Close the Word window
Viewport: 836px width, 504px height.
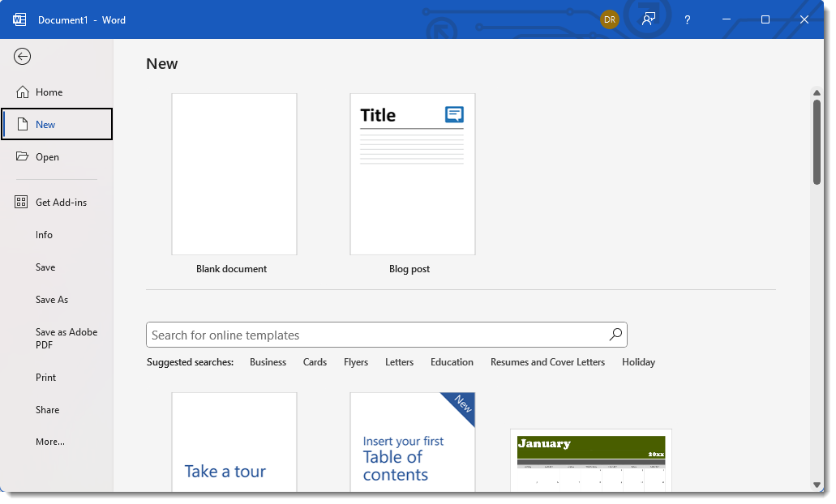[x=804, y=19]
